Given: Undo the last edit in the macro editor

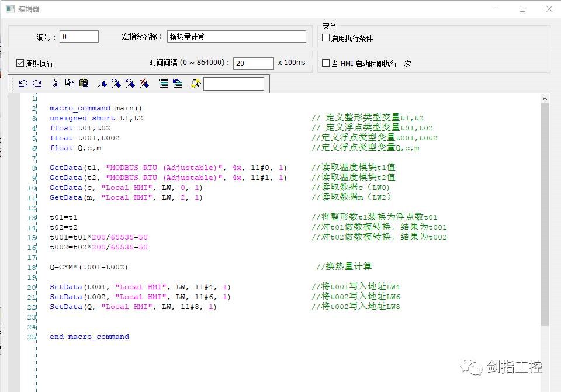Looking at the screenshot, I should [x=23, y=83].
